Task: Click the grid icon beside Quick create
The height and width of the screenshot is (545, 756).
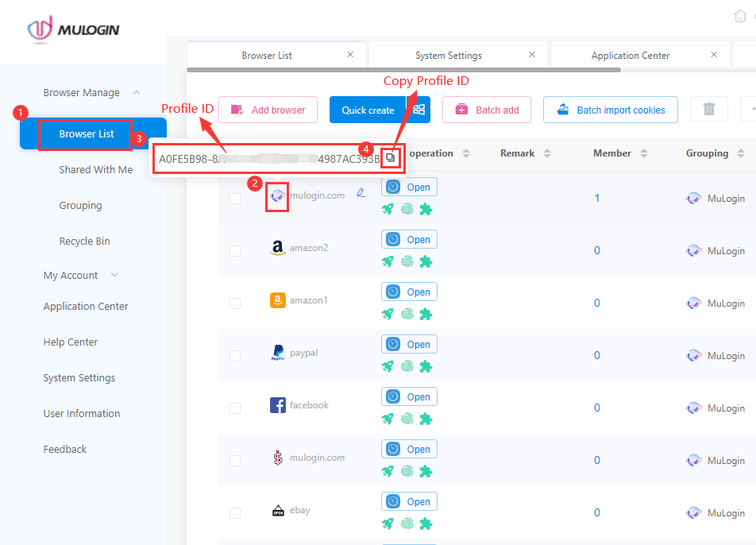Action: click(x=419, y=110)
